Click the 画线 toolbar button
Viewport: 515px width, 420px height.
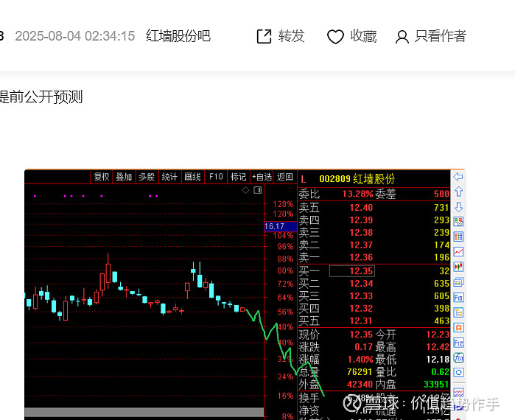192,177
